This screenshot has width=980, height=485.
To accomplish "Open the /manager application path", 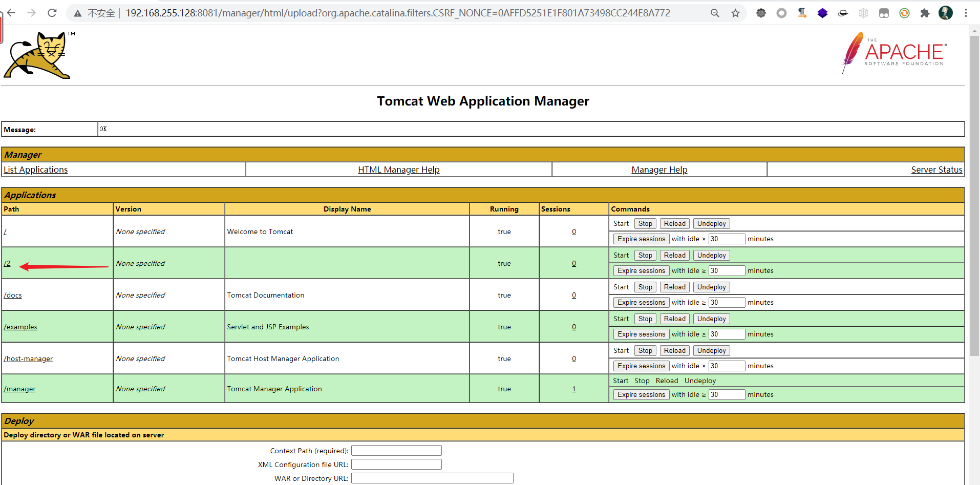I will pyautogui.click(x=19, y=389).
